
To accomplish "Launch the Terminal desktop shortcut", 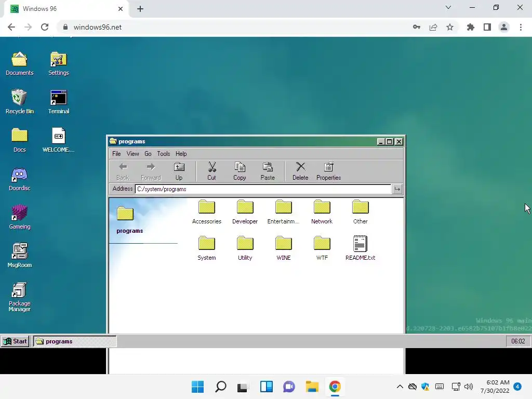I will coord(58,102).
